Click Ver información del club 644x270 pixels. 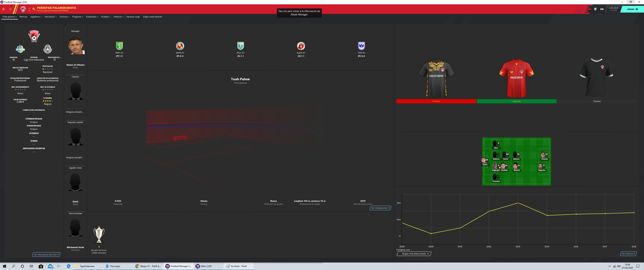point(46,254)
